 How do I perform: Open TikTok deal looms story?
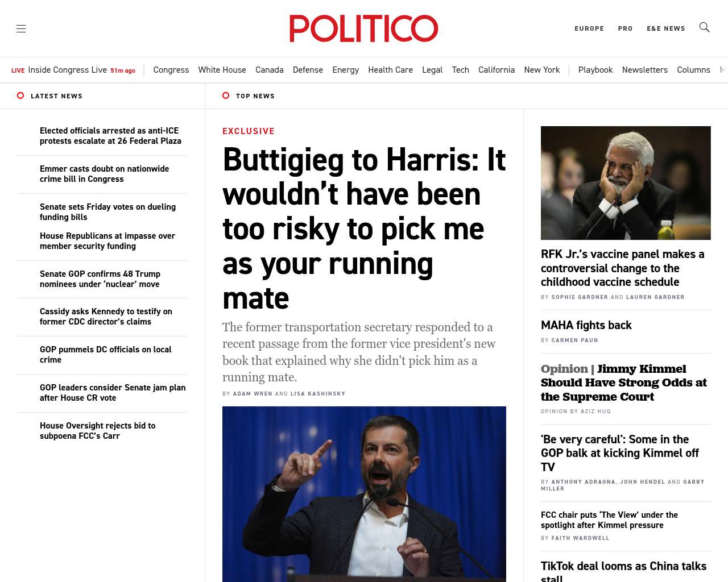pyautogui.click(x=623, y=571)
